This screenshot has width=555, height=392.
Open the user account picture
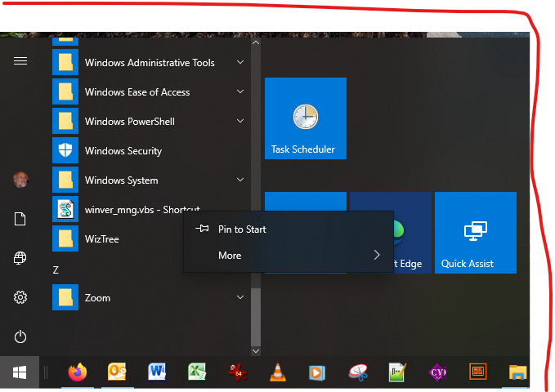click(20, 180)
